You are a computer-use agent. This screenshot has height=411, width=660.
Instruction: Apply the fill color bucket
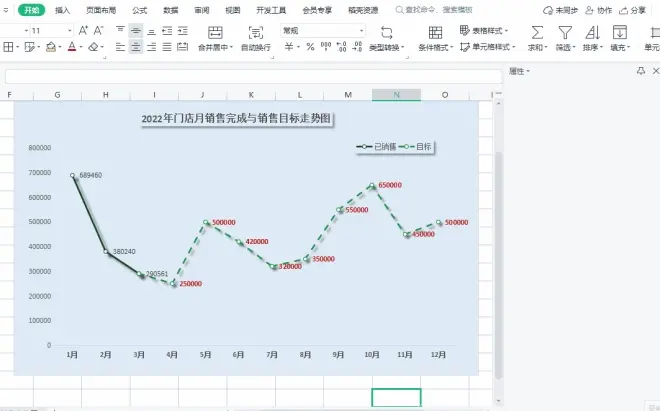51,47
